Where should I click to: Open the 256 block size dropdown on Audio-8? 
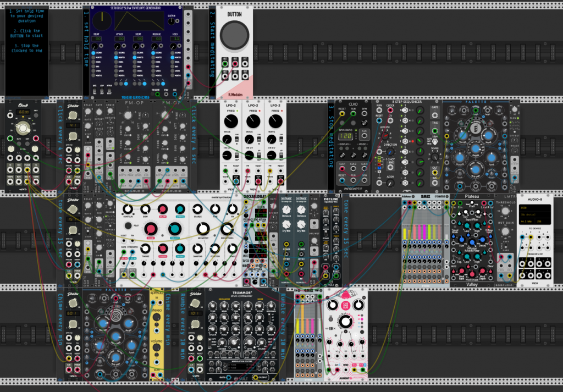(543, 221)
